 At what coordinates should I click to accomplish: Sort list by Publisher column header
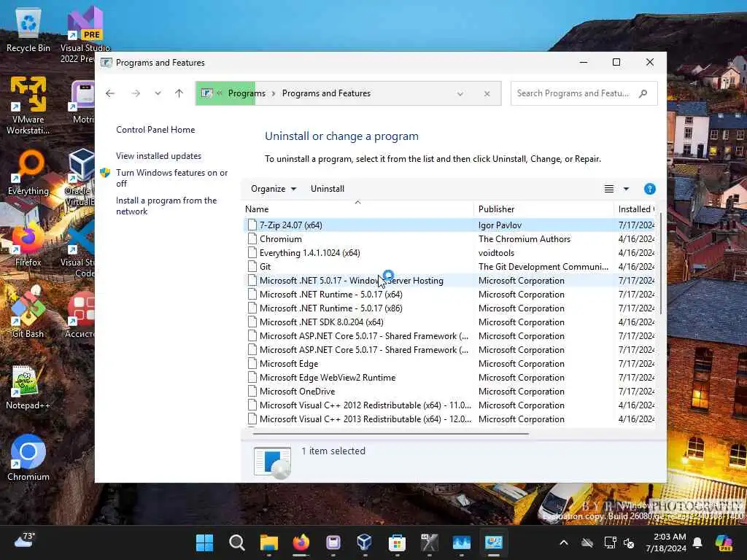(x=543, y=209)
